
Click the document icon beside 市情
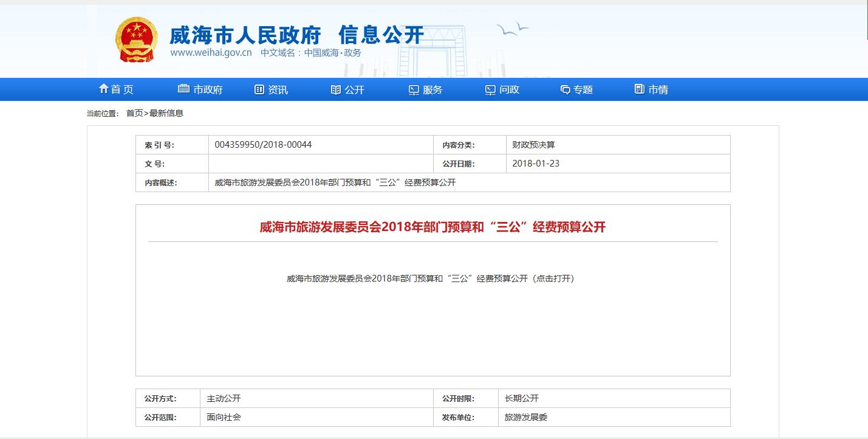(x=639, y=89)
